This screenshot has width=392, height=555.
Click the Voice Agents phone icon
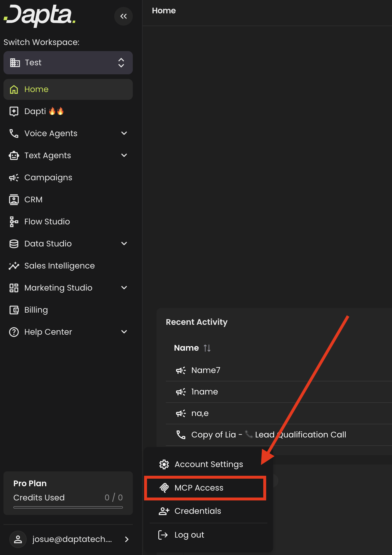pyautogui.click(x=14, y=134)
